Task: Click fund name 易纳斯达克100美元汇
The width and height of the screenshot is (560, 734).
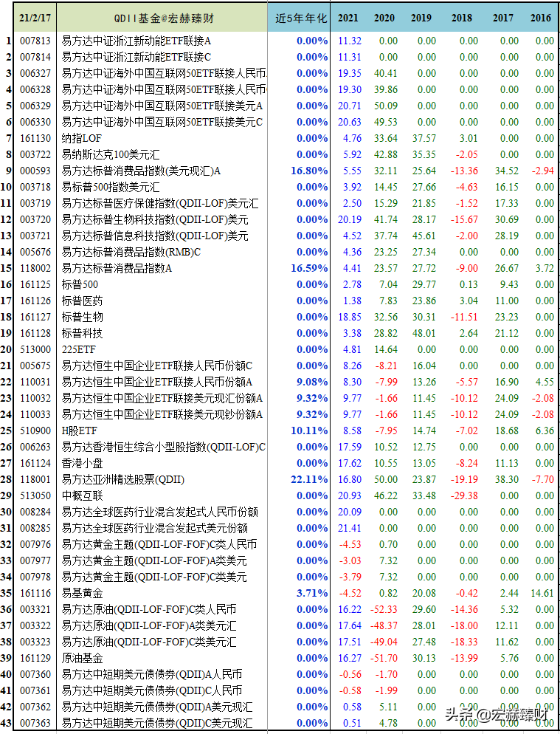Action: point(111,154)
